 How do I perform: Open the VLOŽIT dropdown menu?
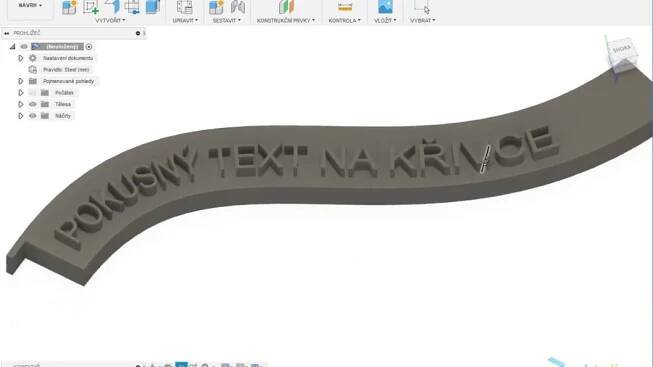point(385,20)
